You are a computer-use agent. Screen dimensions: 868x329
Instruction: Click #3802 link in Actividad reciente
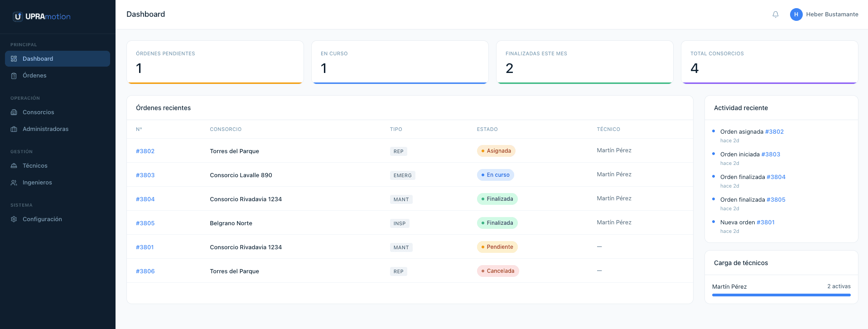[774, 132]
